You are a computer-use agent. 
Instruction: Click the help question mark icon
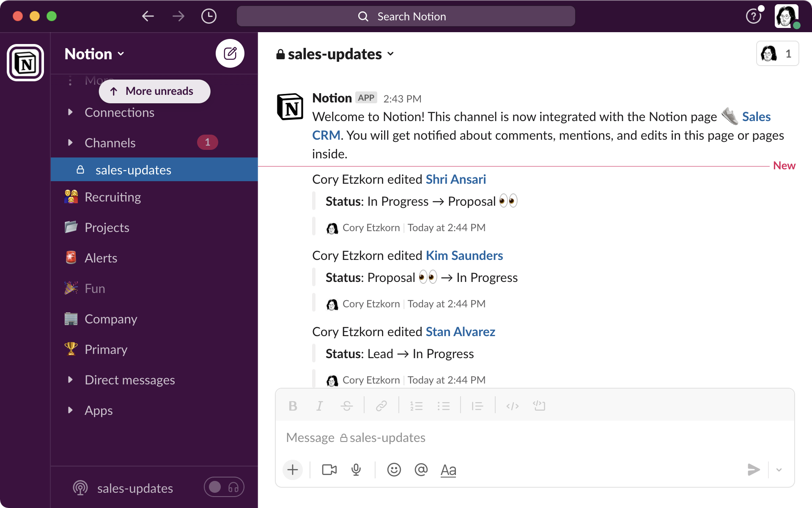[753, 17]
